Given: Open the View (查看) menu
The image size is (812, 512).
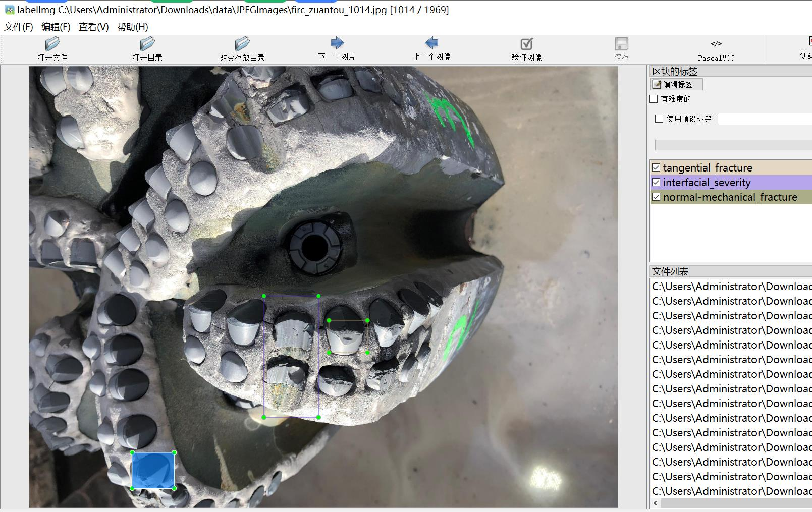Looking at the screenshot, I should tap(93, 27).
